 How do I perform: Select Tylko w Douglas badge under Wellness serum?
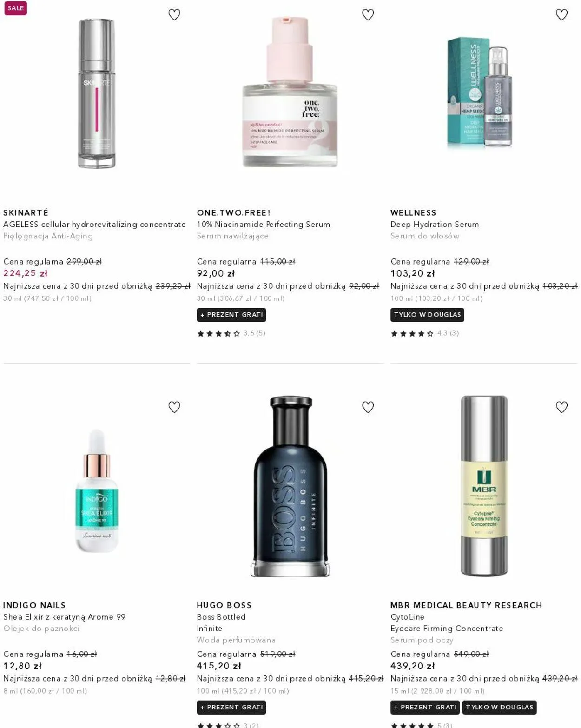point(427,315)
